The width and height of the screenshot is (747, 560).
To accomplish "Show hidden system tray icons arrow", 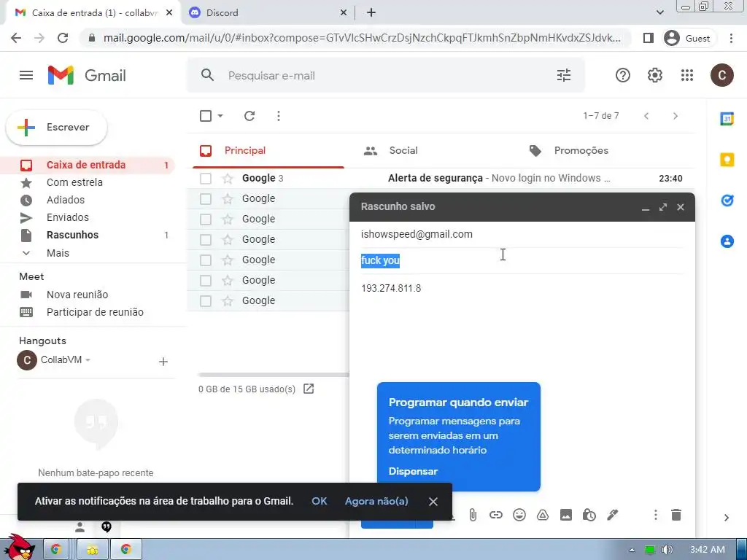I will click(x=632, y=550).
